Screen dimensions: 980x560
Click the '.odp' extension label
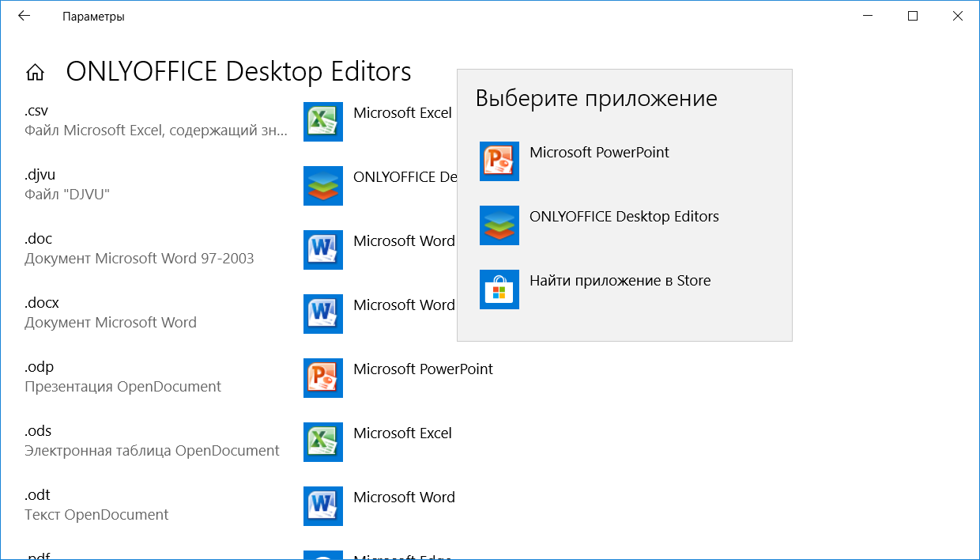(40, 367)
